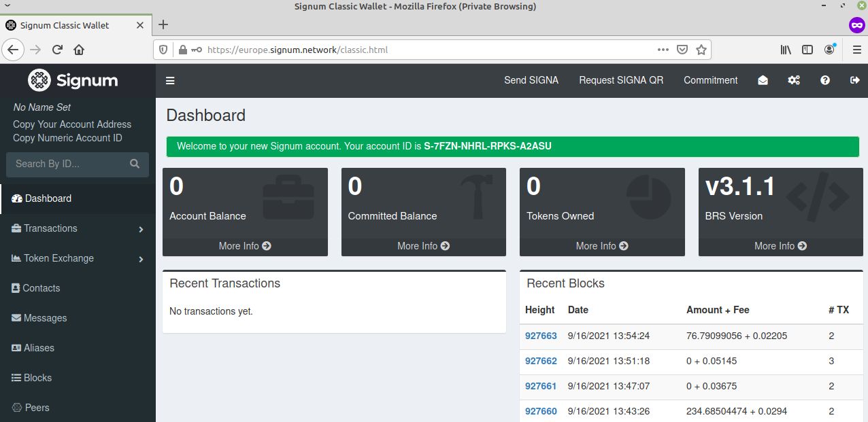Image resolution: width=868 pixels, height=422 pixels.
Task: Open block 927662 link
Action: [x=541, y=361]
